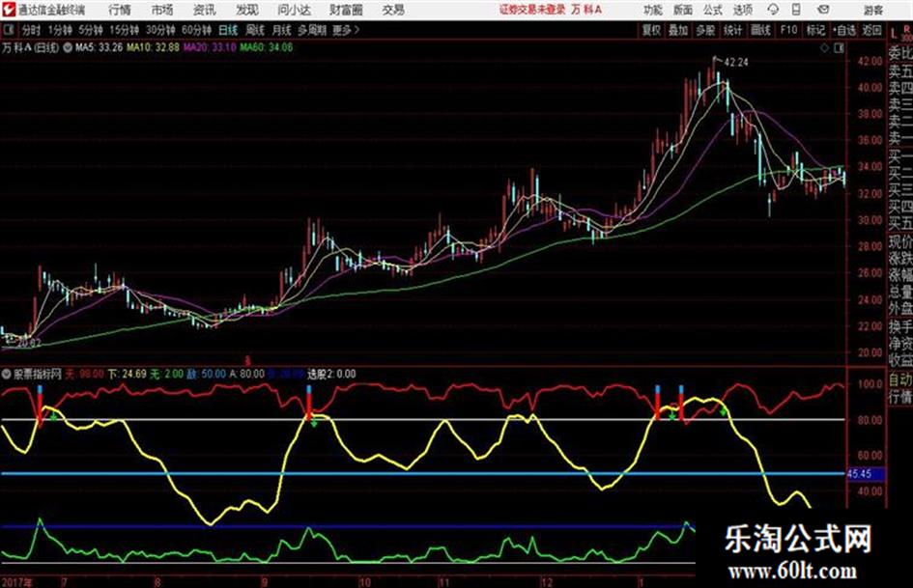
Task: Open the headset customer service icon
Action: [773, 10]
